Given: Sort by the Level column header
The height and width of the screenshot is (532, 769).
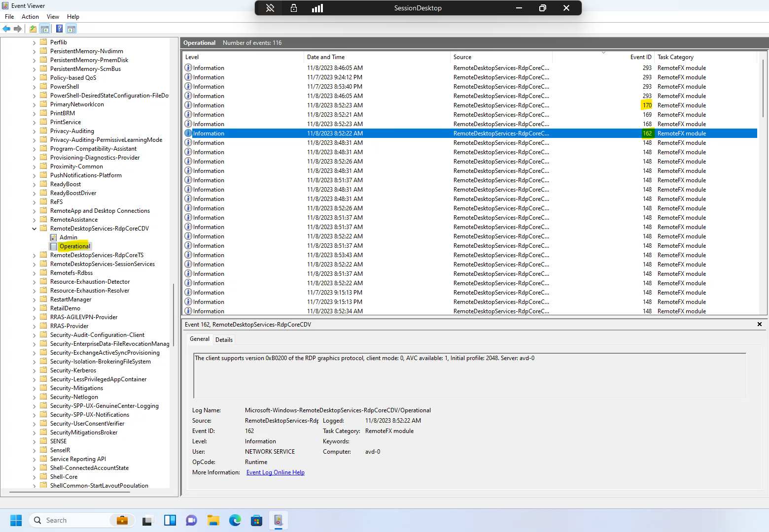Looking at the screenshot, I should pos(244,57).
